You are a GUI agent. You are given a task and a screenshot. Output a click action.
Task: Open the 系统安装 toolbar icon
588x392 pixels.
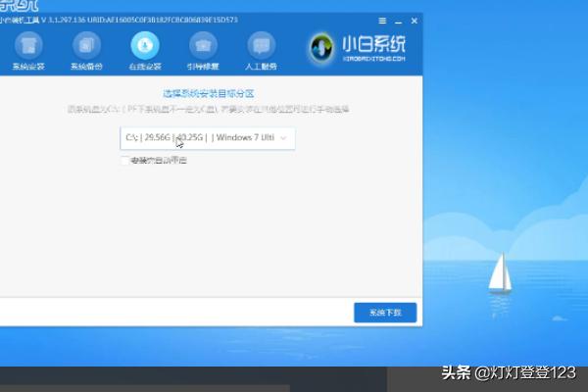[28, 46]
